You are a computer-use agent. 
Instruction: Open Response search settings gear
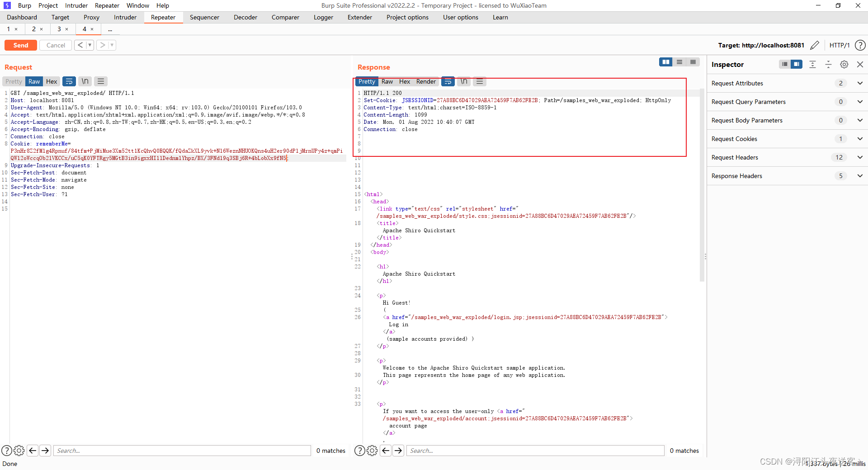point(372,451)
